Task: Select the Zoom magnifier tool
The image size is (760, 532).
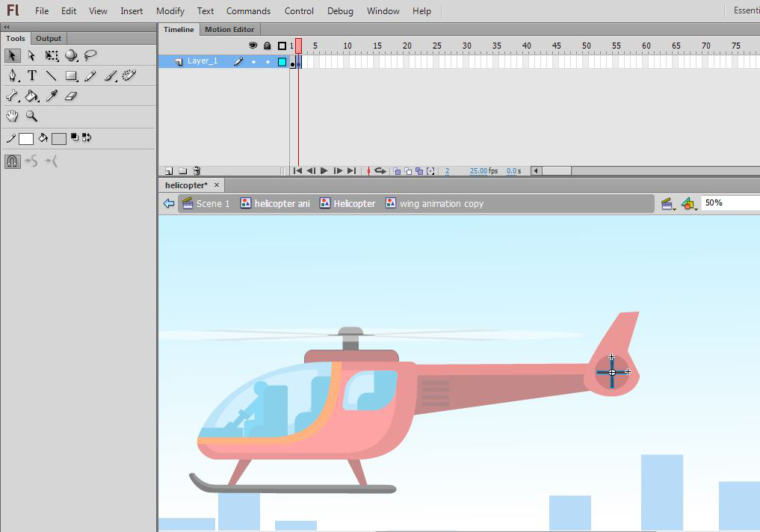Action: [32, 116]
